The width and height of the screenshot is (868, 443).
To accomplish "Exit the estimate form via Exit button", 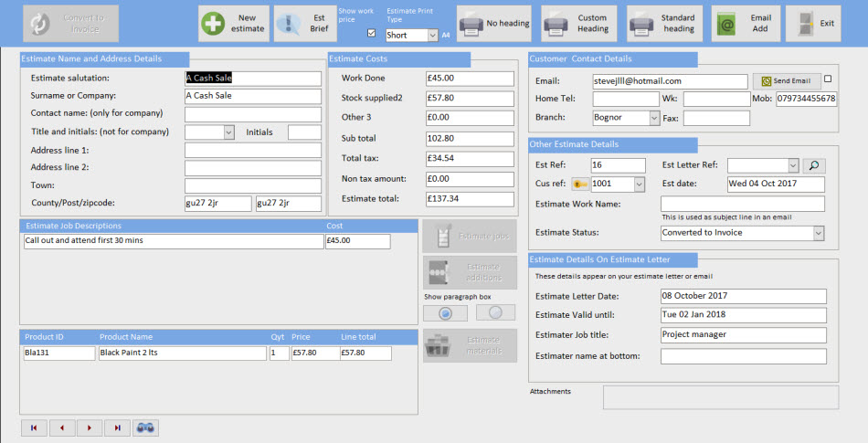I will click(815, 24).
